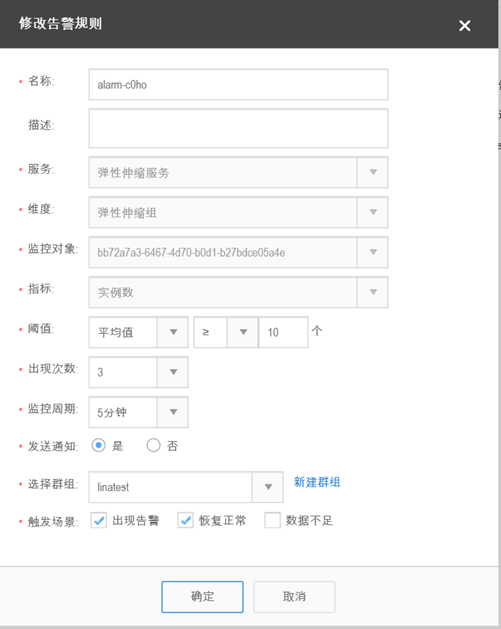Expand the 选择群组 linatest dropdown
Image resolution: width=501 pixels, height=629 pixels.
pos(268,487)
